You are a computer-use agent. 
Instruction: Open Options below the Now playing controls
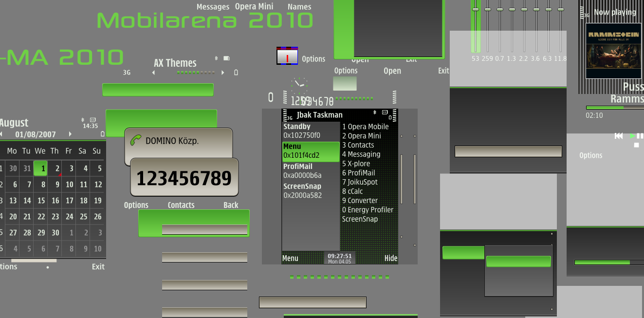point(590,155)
